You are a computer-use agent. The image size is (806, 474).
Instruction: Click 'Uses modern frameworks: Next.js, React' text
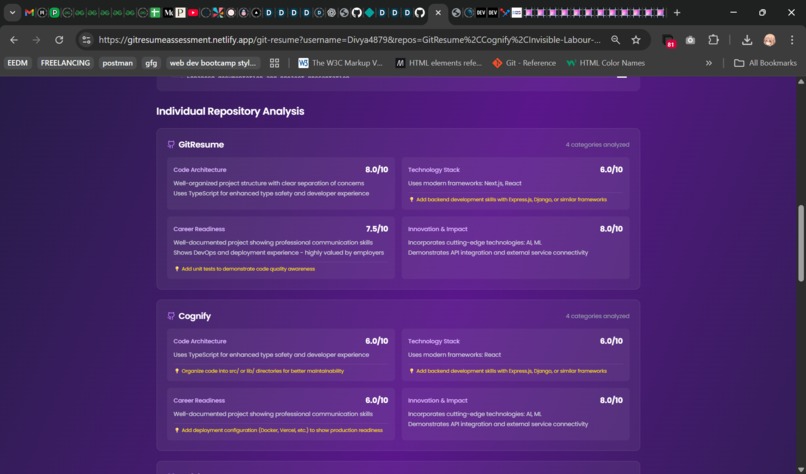[x=464, y=183]
